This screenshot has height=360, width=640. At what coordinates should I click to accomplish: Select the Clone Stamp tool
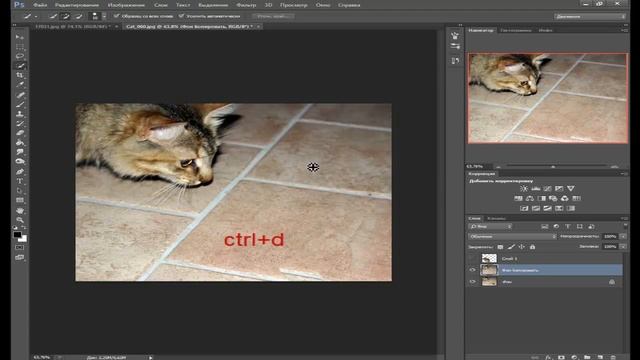coord(20,114)
